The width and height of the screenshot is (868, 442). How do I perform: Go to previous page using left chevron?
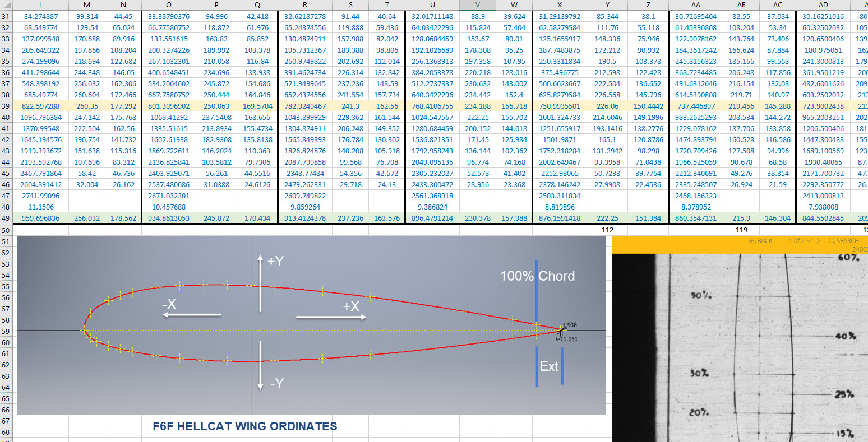click(783, 241)
